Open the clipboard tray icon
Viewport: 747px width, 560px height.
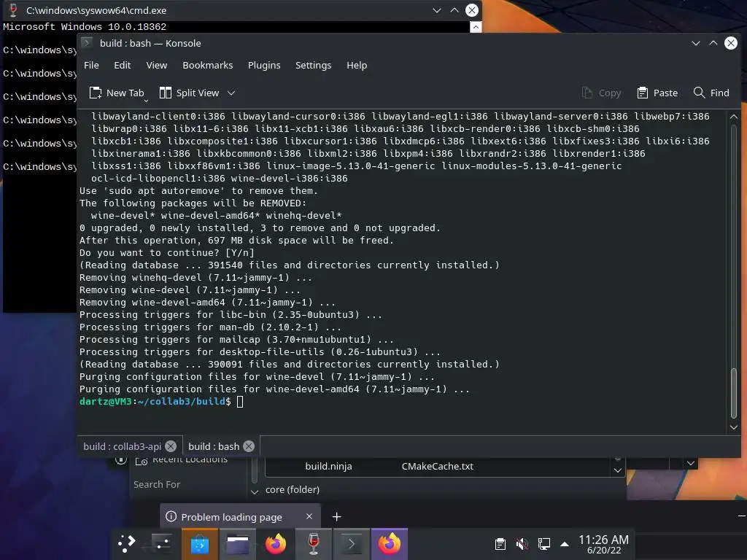pos(500,544)
